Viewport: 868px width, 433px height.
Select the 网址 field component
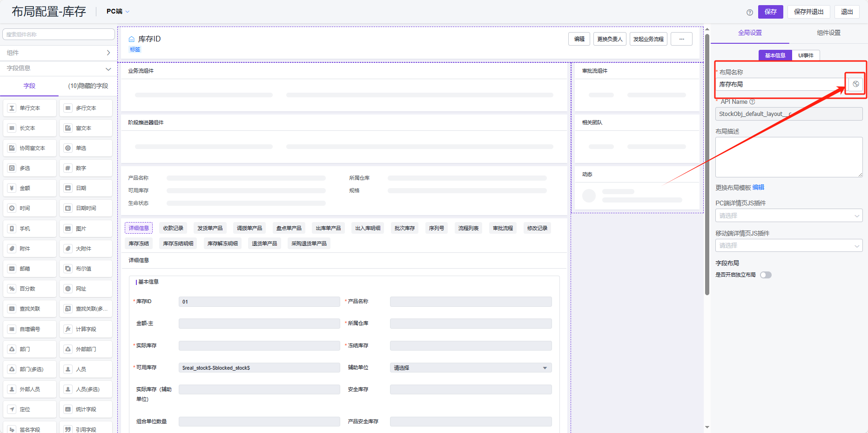click(x=86, y=289)
